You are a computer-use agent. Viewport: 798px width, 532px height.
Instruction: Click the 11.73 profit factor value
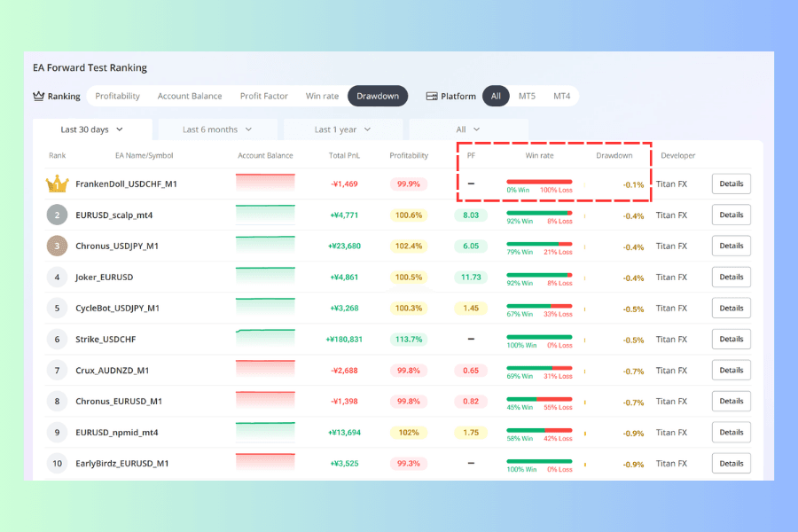click(x=471, y=277)
